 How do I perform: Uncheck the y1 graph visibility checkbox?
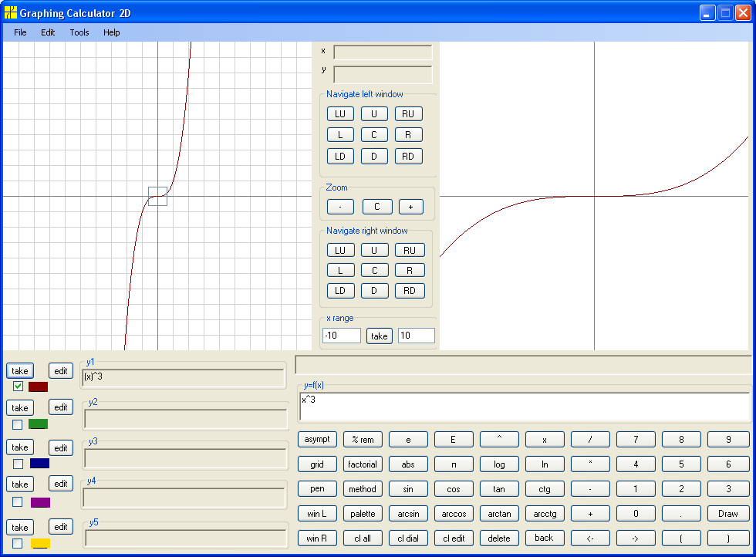[x=18, y=387]
